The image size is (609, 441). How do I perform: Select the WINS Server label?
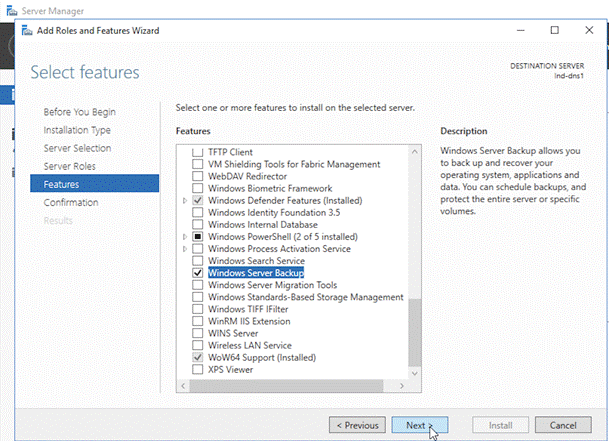point(233,333)
